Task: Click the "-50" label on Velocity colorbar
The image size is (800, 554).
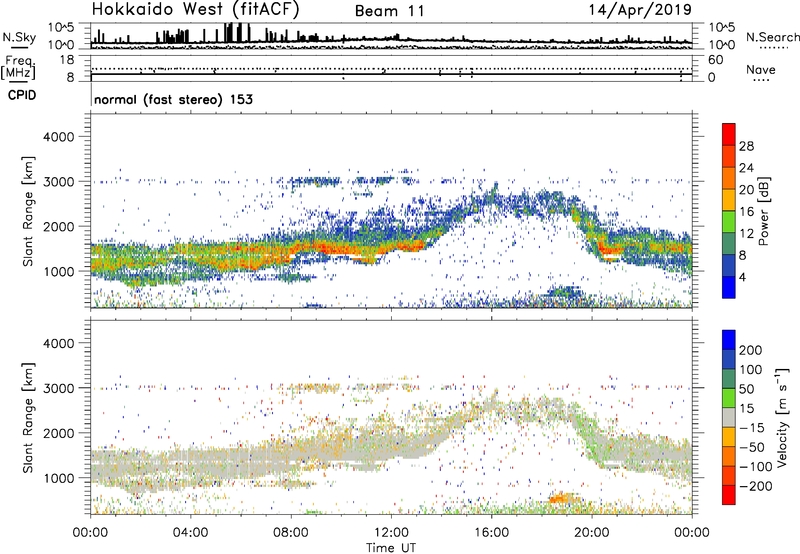Action: (x=752, y=447)
